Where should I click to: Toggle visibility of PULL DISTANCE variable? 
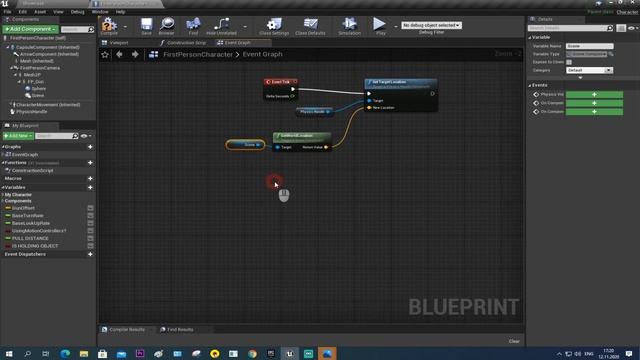pyautogui.click(x=90, y=238)
